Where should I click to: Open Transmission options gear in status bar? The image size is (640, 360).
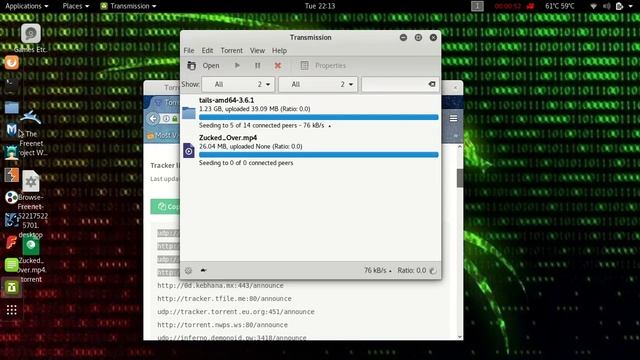188,270
